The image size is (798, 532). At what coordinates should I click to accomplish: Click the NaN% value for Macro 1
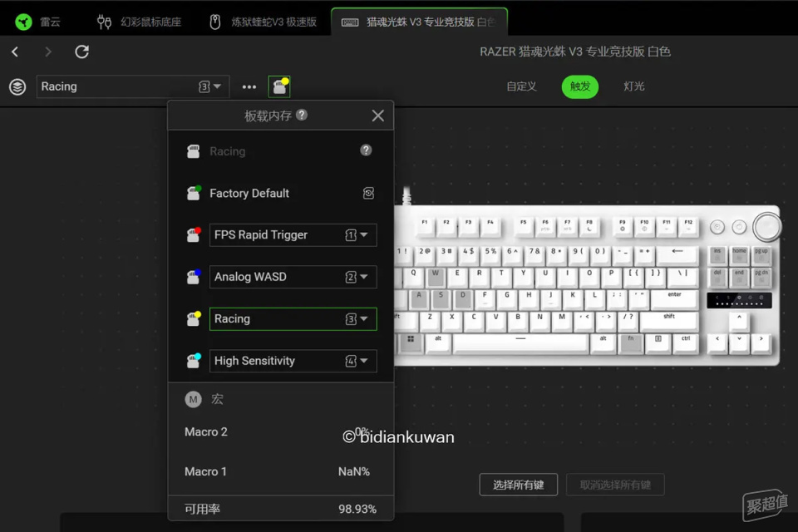pos(354,471)
